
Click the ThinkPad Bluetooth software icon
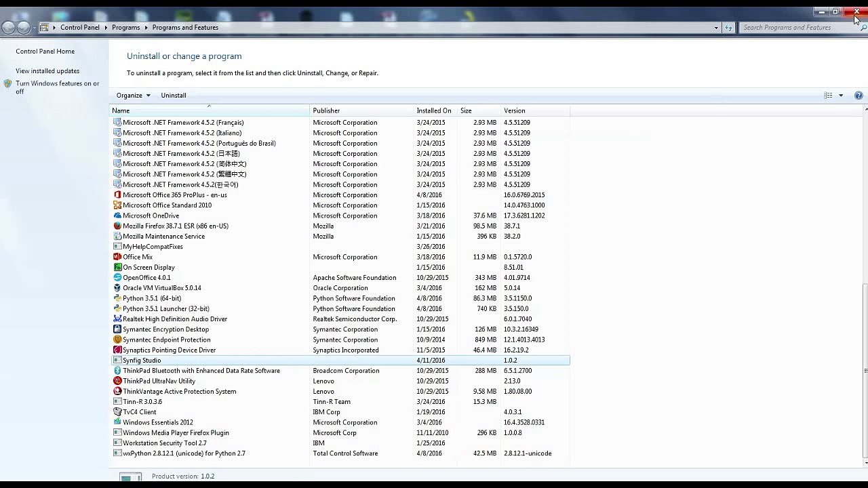117,371
